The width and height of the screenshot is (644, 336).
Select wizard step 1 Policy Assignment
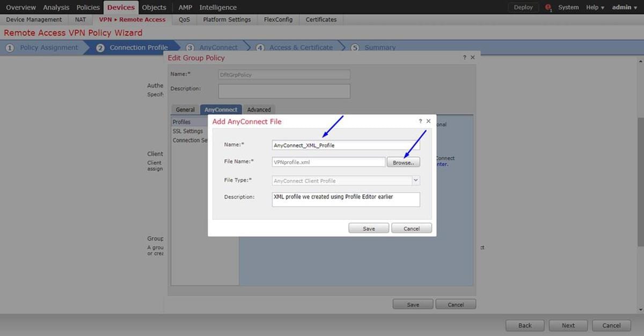42,47
